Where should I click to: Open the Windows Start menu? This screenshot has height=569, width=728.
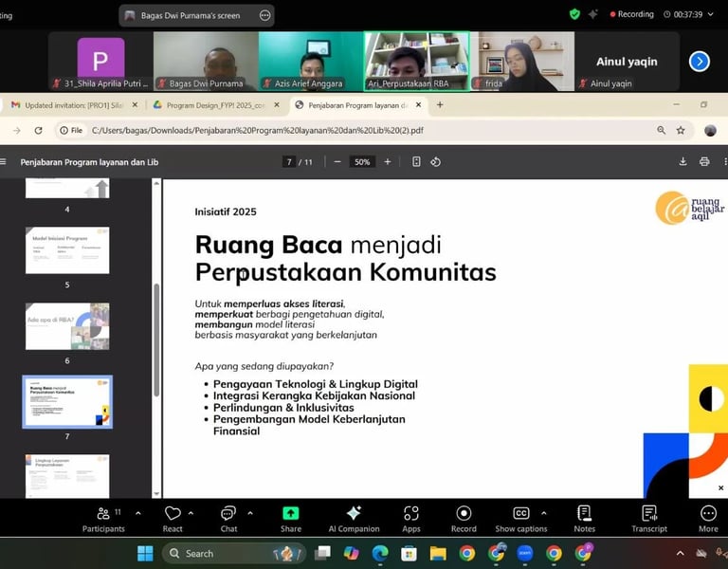coord(145,553)
